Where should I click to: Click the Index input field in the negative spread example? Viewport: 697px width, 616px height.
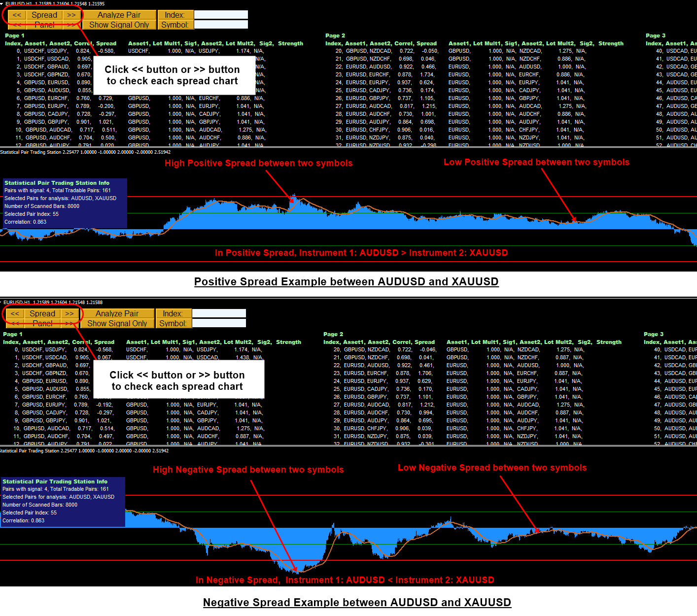(219, 313)
